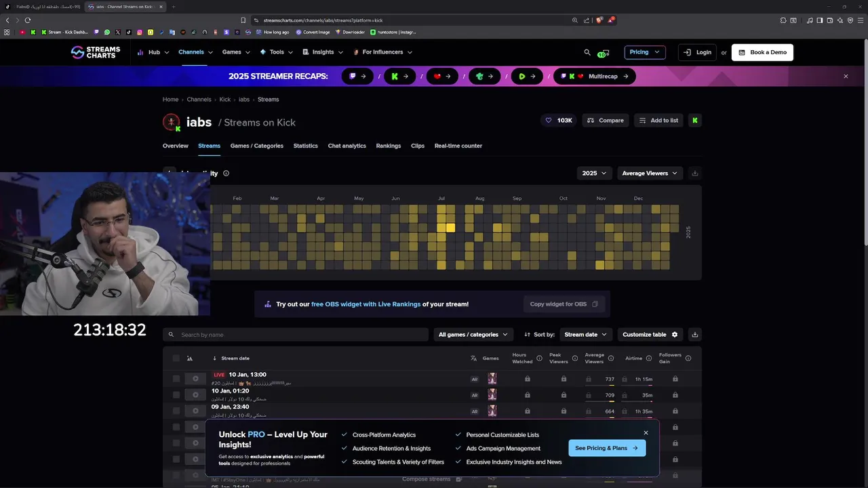868x488 pixels.
Task: Open the Customize table settings
Action: [x=650, y=335]
